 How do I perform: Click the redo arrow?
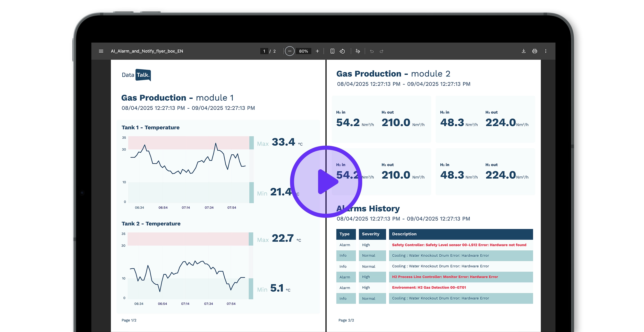(x=382, y=51)
